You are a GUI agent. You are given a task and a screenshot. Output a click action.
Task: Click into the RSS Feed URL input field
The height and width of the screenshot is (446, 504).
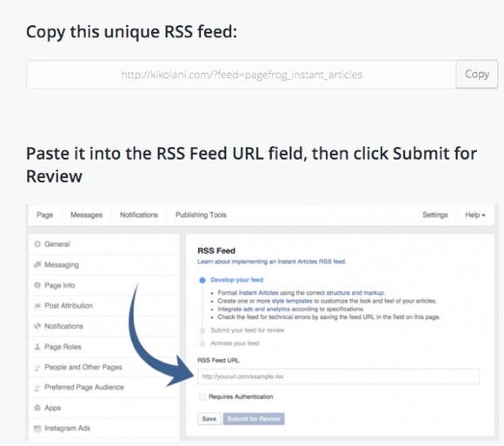tap(338, 376)
